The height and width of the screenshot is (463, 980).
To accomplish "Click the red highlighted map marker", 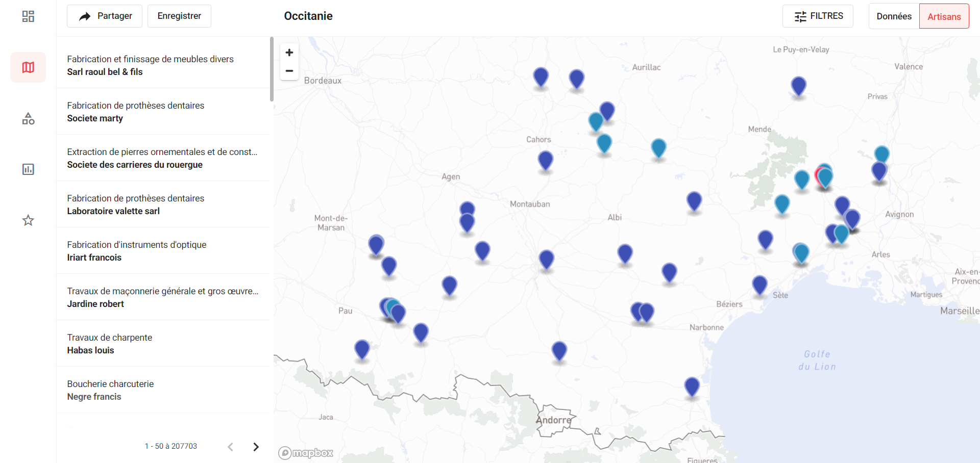I will (x=818, y=176).
